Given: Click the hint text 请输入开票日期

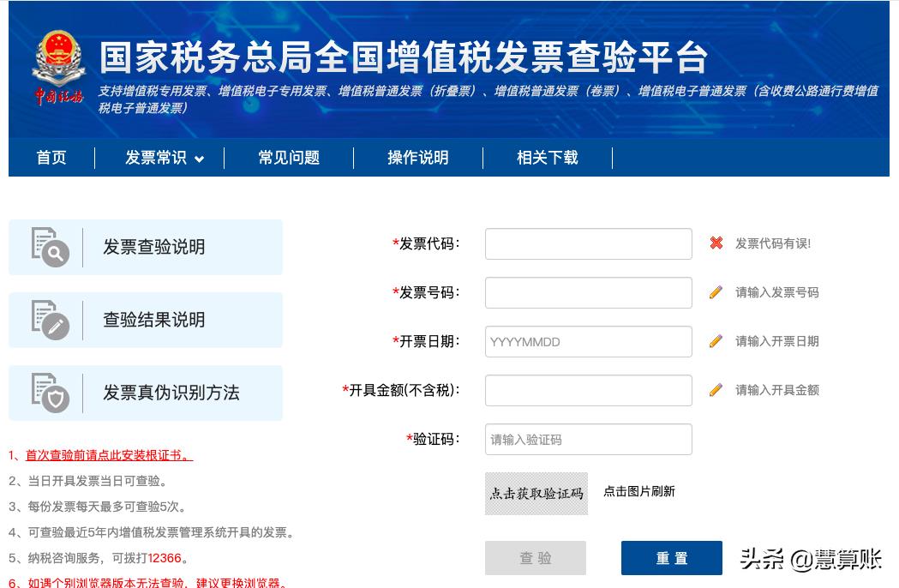Looking at the screenshot, I should pos(777,341).
